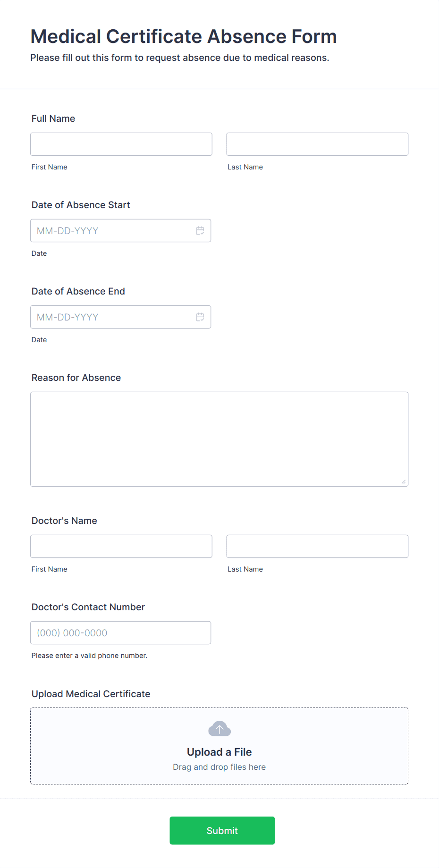Click the Doctor's Contact Number phone field
This screenshot has width=439, height=868.
click(120, 633)
